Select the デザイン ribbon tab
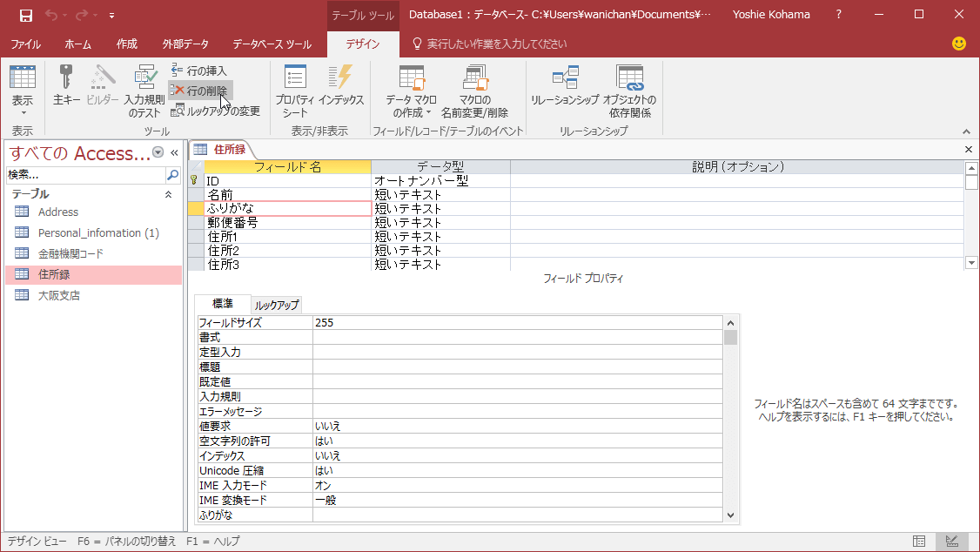 363,44
